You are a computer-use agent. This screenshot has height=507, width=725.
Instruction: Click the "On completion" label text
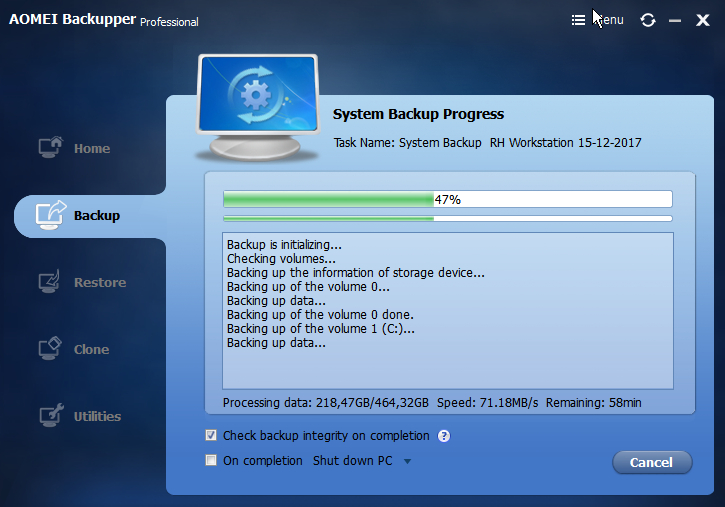click(263, 461)
